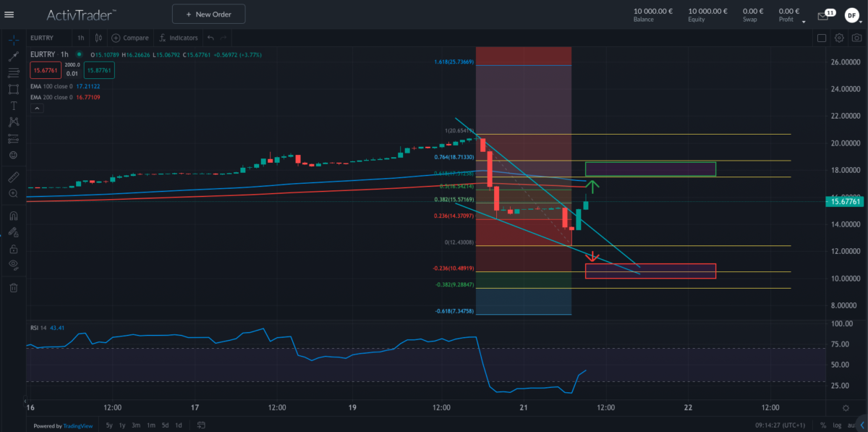
Task: Click the Equity 10 000.00 € value
Action: [707, 11]
